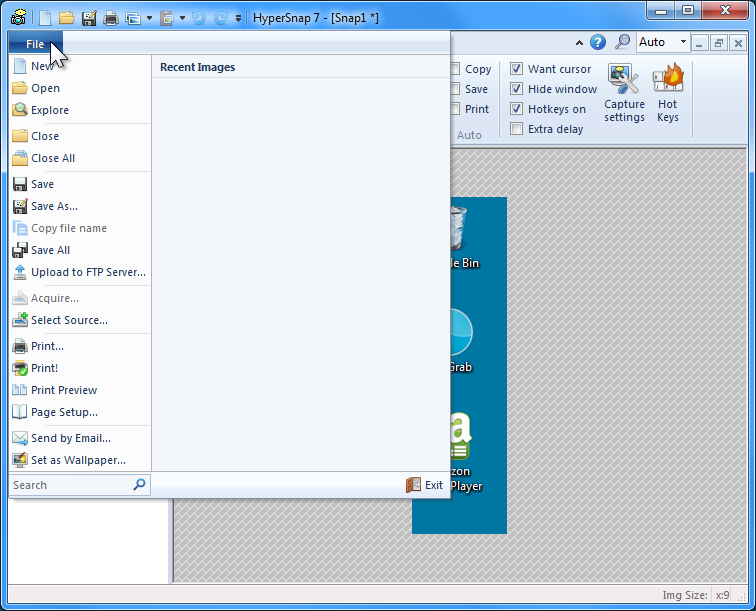Click the printer icon in quick access toolbar
Screen dimensions: 756x611
111,18
